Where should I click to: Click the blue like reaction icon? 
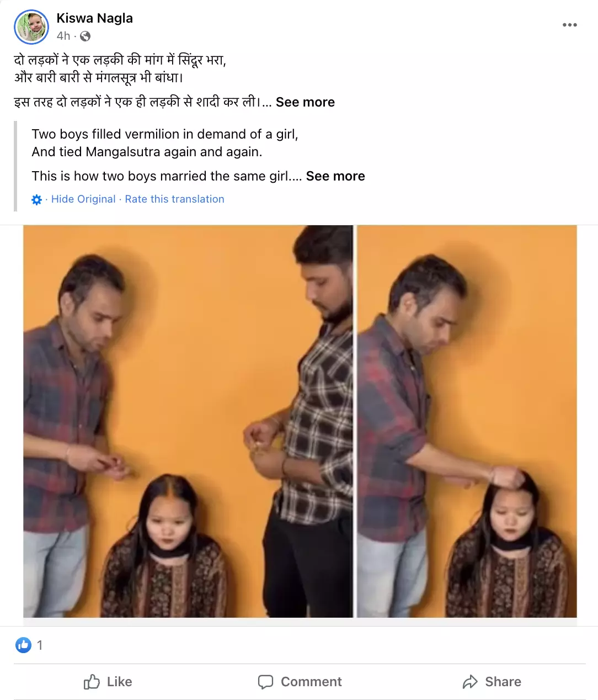coord(23,645)
